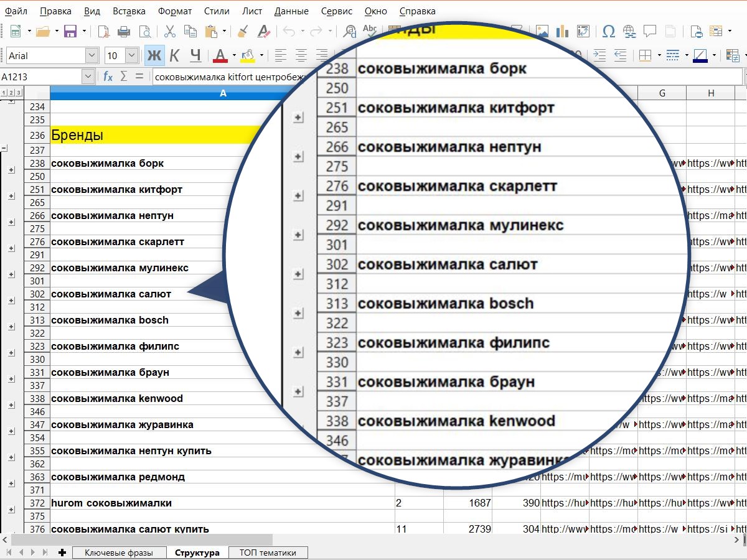Image resolution: width=747 pixels, height=560 pixels.
Task: Open the font size dropdown
Action: [x=131, y=55]
